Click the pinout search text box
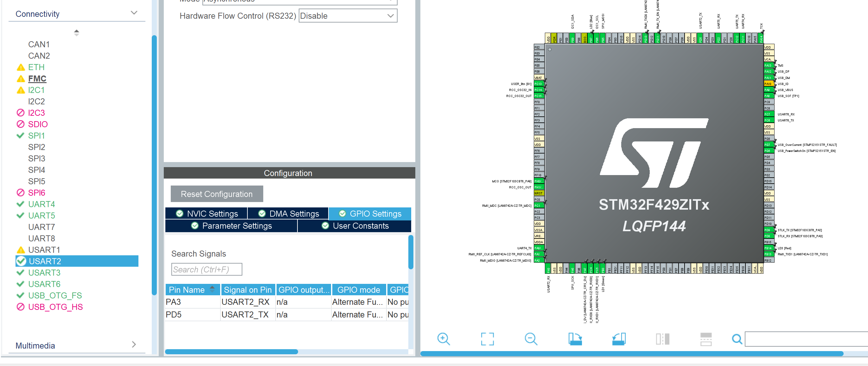This screenshot has width=868, height=366. click(806, 339)
